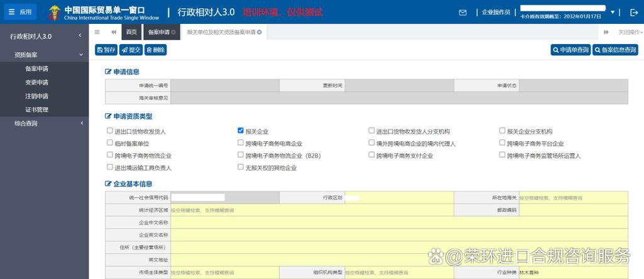This screenshot has height=279, width=644.
Task: Close the 备案申请 tab
Action: (x=173, y=32)
